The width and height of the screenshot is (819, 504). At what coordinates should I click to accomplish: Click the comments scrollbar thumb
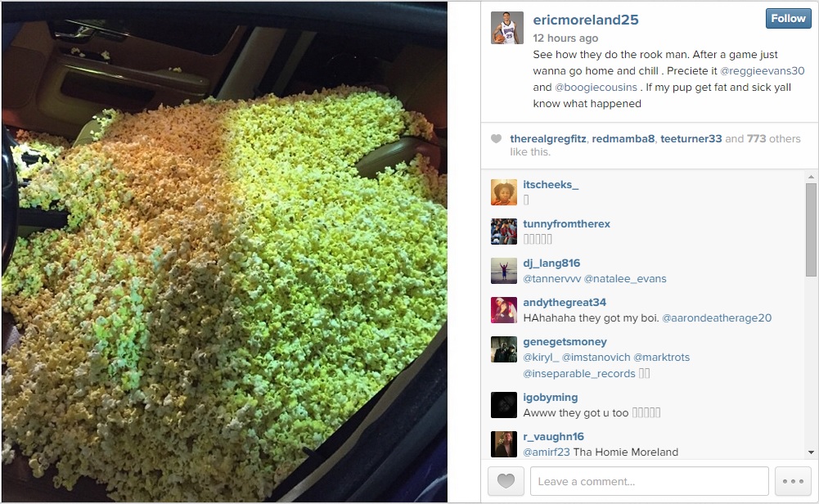point(811,230)
